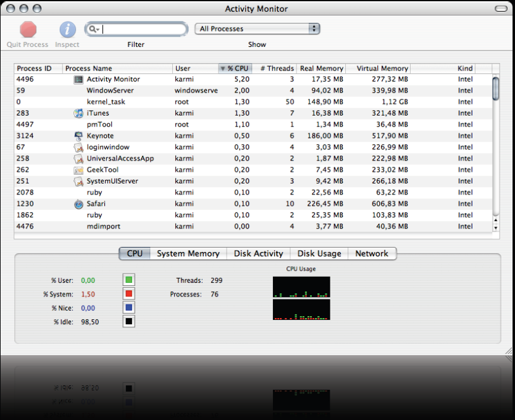Click the lower CPU Usage graph
515x420 pixels.
[x=301, y=309]
